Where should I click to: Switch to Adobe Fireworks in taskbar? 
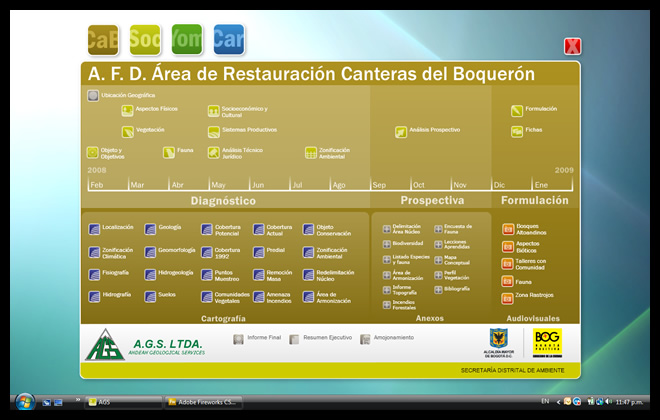coord(205,402)
